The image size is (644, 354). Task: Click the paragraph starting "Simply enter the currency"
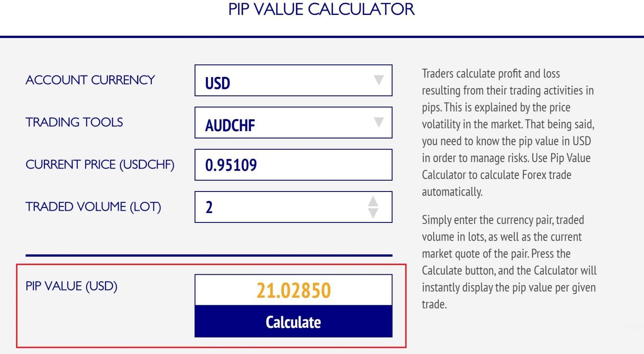509,262
